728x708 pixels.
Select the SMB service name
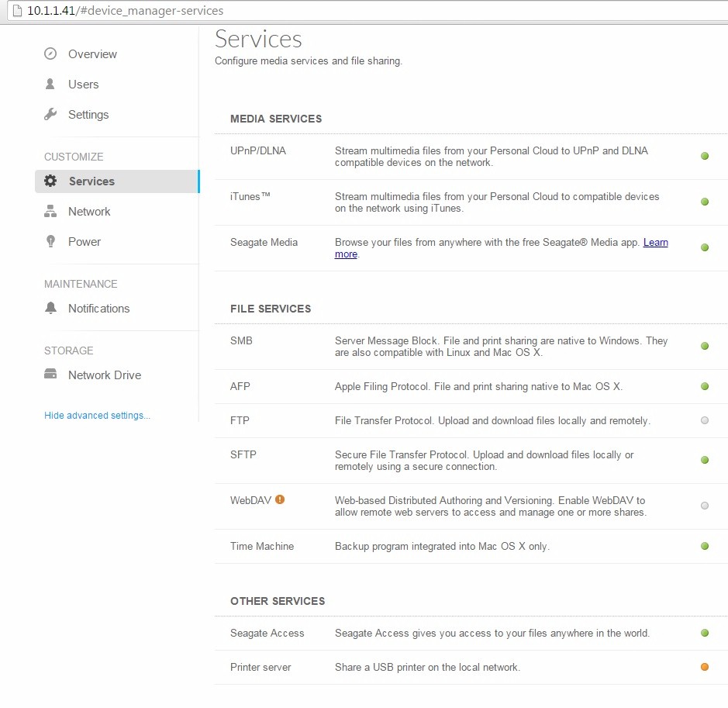pyautogui.click(x=241, y=340)
